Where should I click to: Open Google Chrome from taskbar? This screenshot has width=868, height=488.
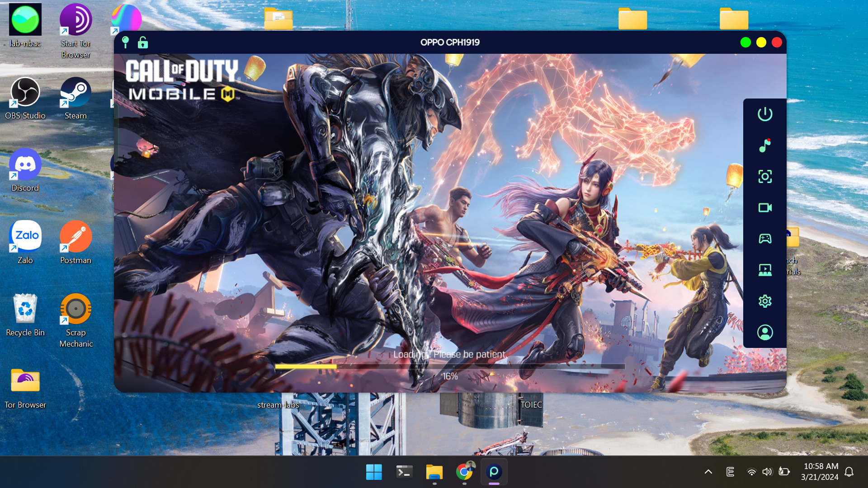[464, 472]
